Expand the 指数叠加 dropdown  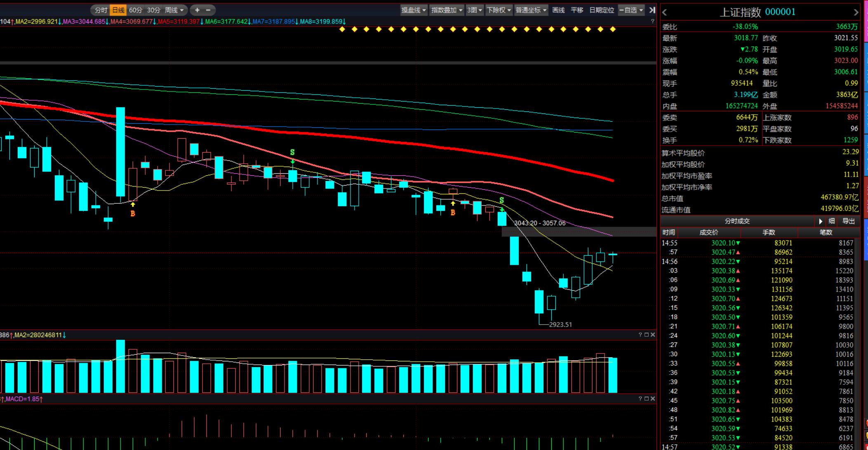tap(447, 10)
